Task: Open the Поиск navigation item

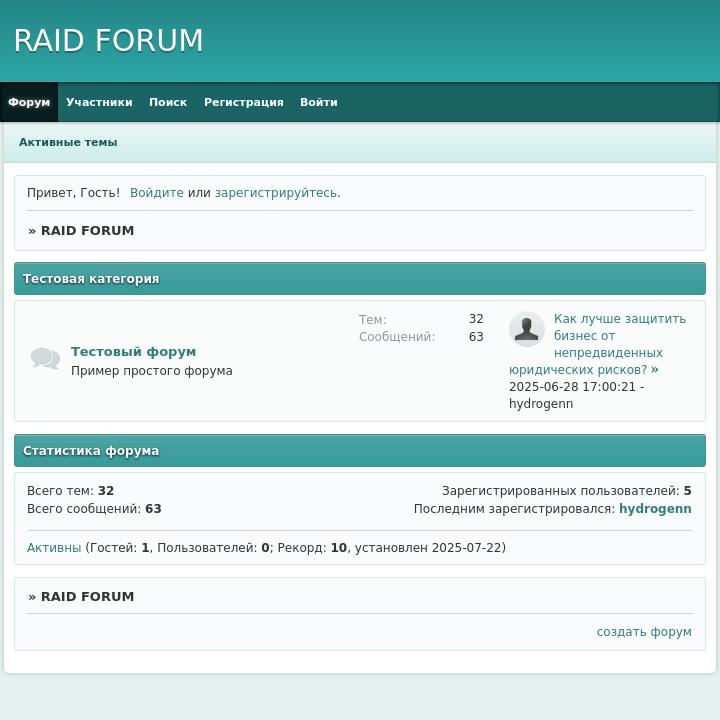Action: coord(168,102)
